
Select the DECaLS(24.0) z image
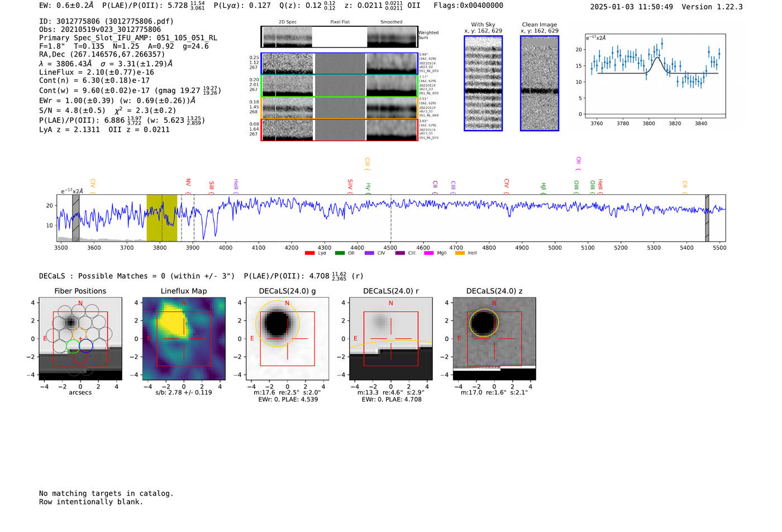494,339
